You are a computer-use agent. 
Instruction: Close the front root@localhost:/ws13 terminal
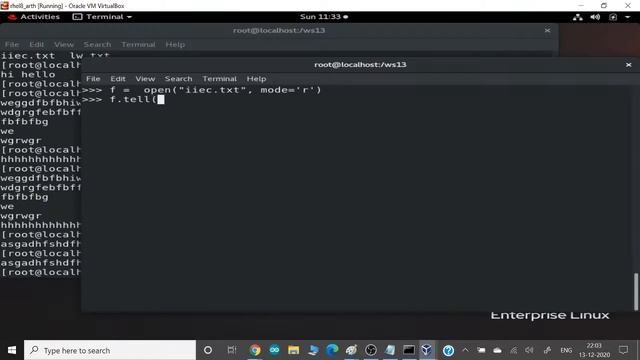click(629, 64)
